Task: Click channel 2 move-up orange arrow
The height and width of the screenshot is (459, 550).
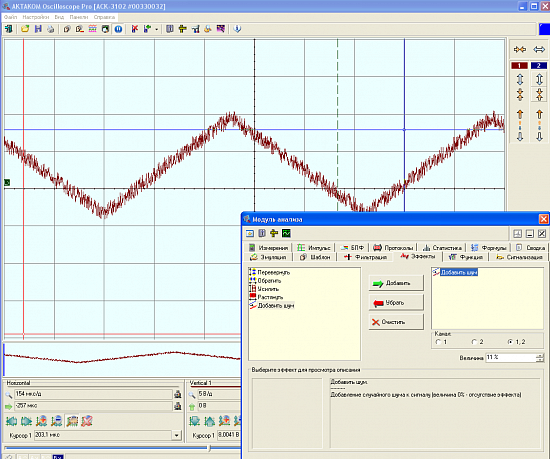Action: (x=539, y=114)
